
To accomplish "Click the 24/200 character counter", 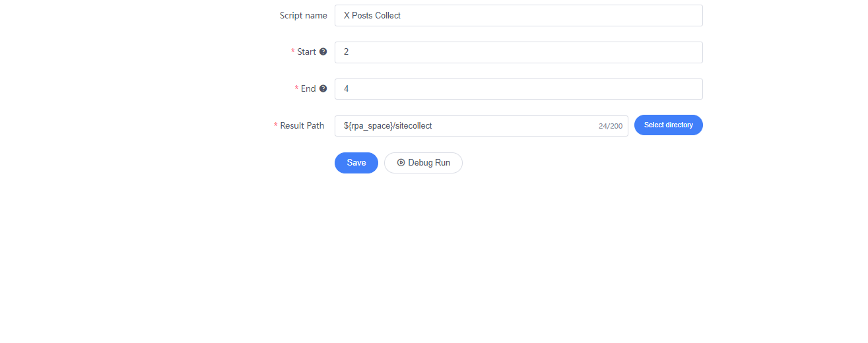I will 611,126.
